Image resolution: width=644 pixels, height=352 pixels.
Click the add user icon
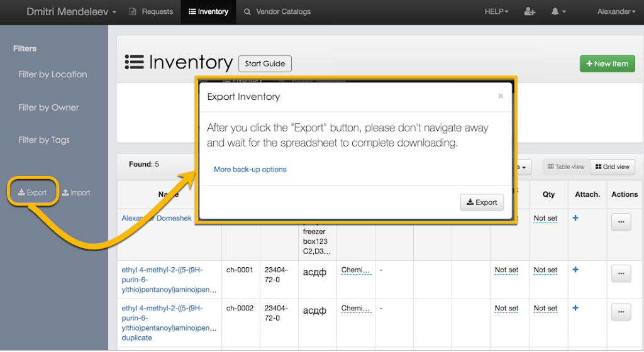click(x=530, y=11)
